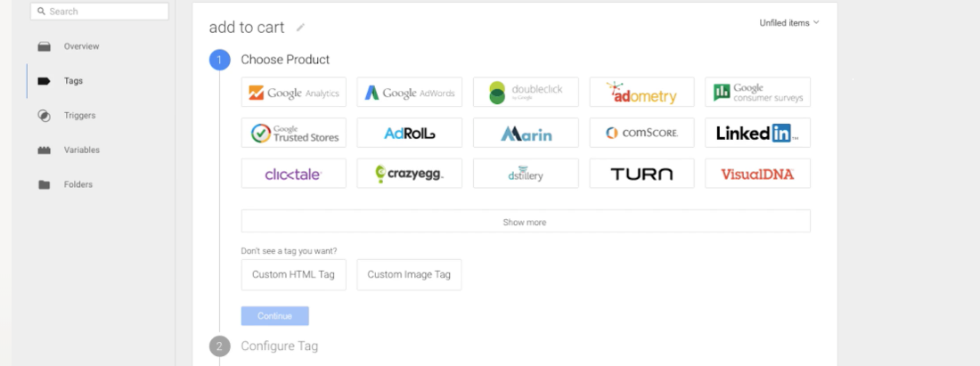Click the Custom HTML Tag button
This screenshot has height=366, width=980.
tap(294, 275)
